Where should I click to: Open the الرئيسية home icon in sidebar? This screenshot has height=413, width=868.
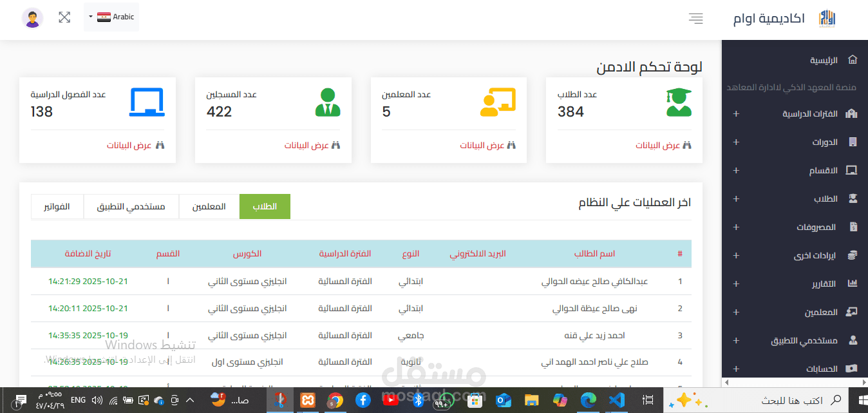(x=853, y=60)
